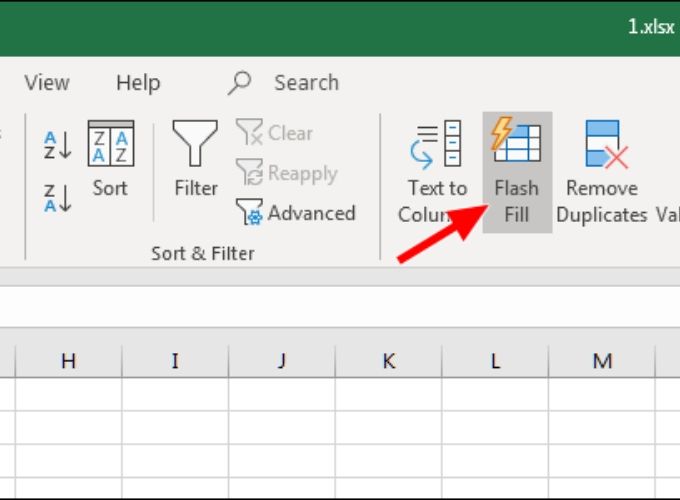Open the Help ribbon tab

138,83
